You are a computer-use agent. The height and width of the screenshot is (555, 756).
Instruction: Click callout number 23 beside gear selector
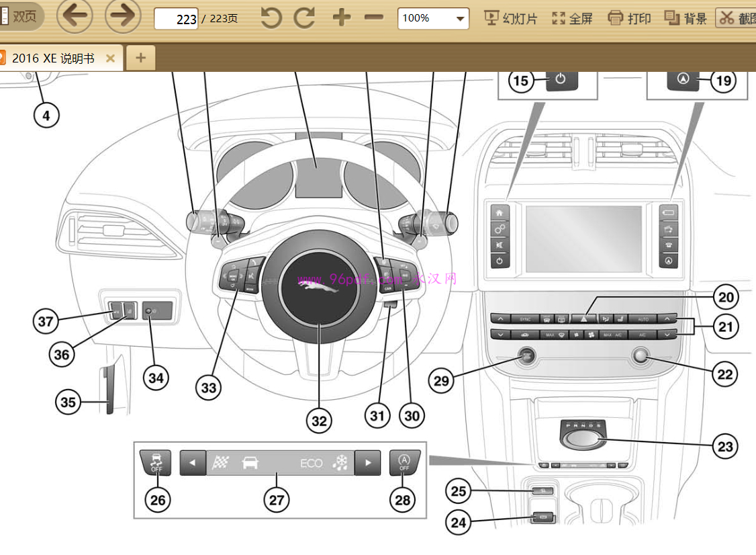point(726,446)
